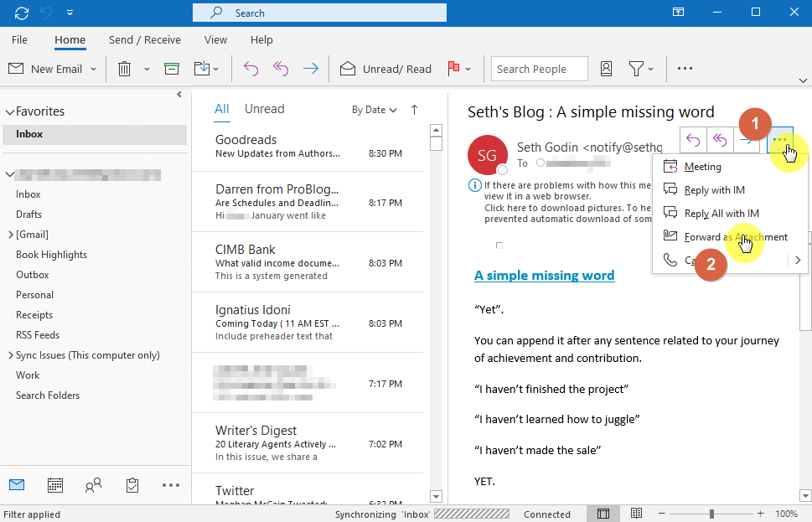Viewport: 812px width, 522px height.
Task: Expand the New Email dropdown arrow
Action: point(93,69)
